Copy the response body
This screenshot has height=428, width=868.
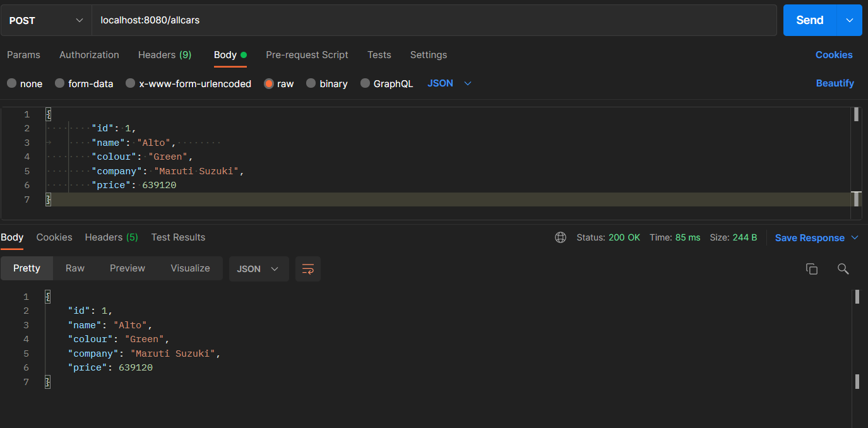pyautogui.click(x=812, y=268)
